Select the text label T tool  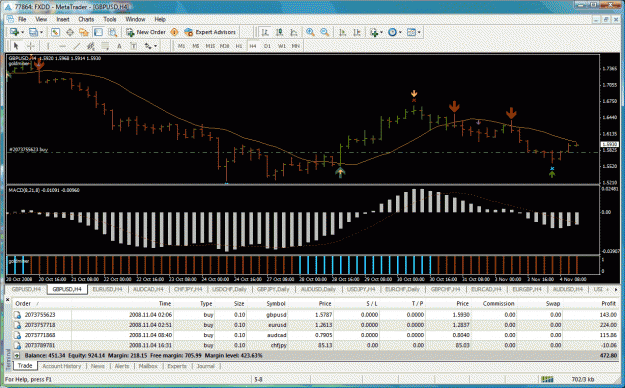point(134,46)
